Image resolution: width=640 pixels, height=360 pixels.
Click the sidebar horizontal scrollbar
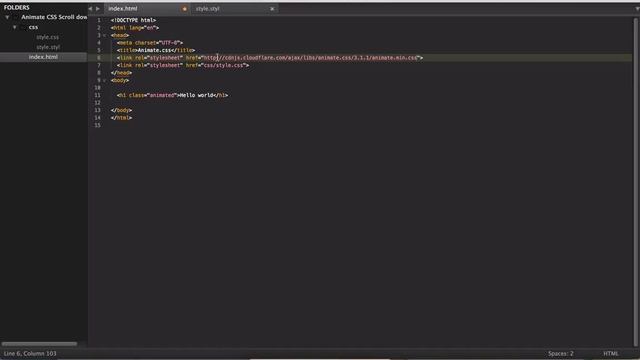pyautogui.click(x=39, y=344)
